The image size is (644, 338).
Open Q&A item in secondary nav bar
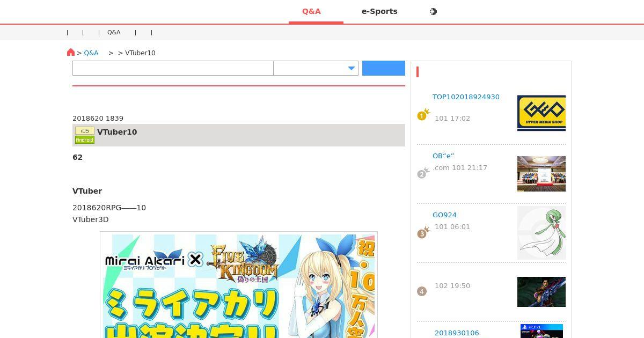[x=114, y=32]
